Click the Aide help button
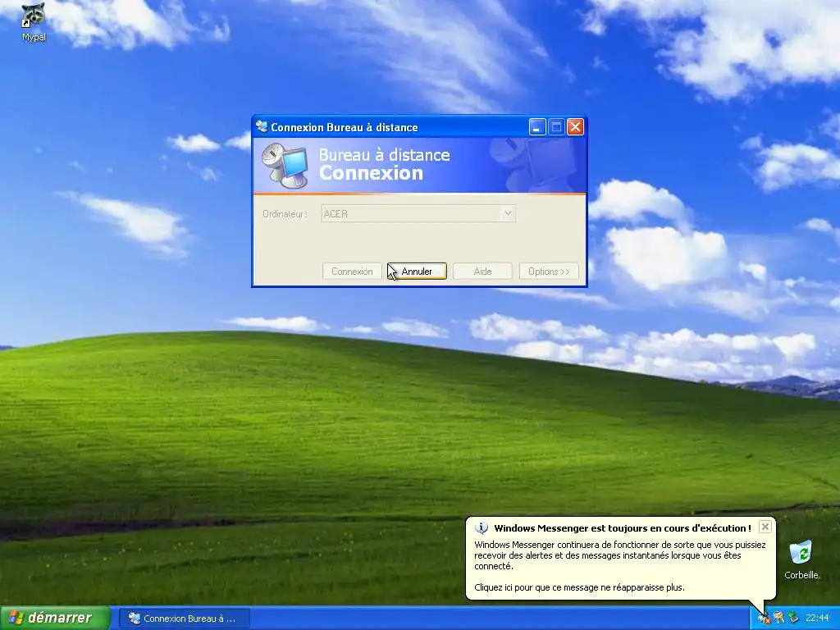 (482, 271)
